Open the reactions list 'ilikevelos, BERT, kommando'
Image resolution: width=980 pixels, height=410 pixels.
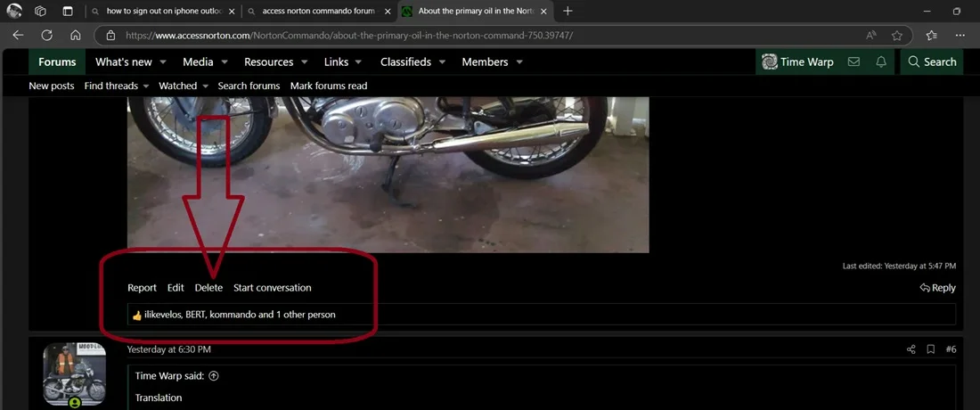(240, 315)
